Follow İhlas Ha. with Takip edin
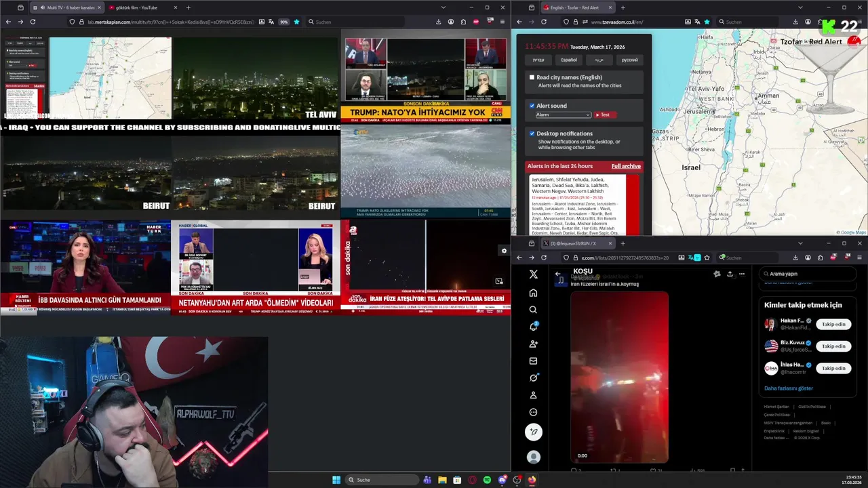 click(x=833, y=368)
